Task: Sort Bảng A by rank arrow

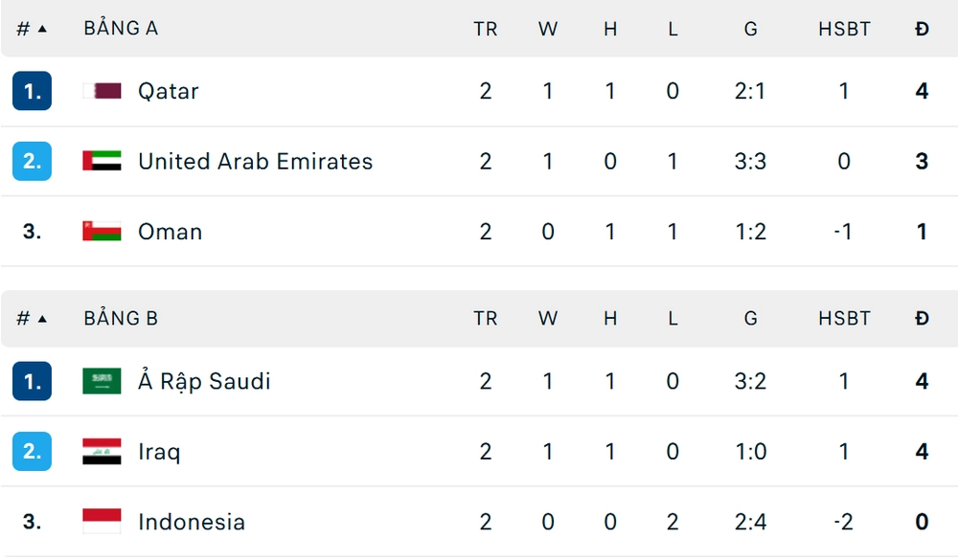Action: [42, 29]
